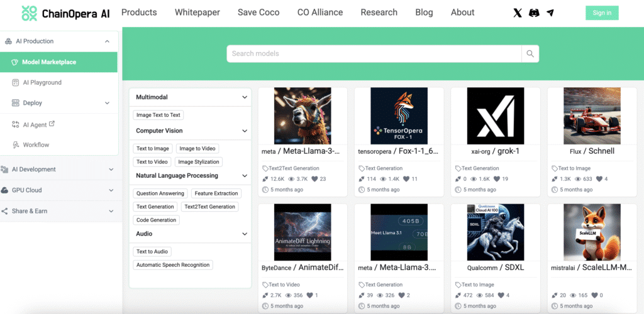
Task: Toggle the Question Answering filter tag
Action: click(160, 193)
